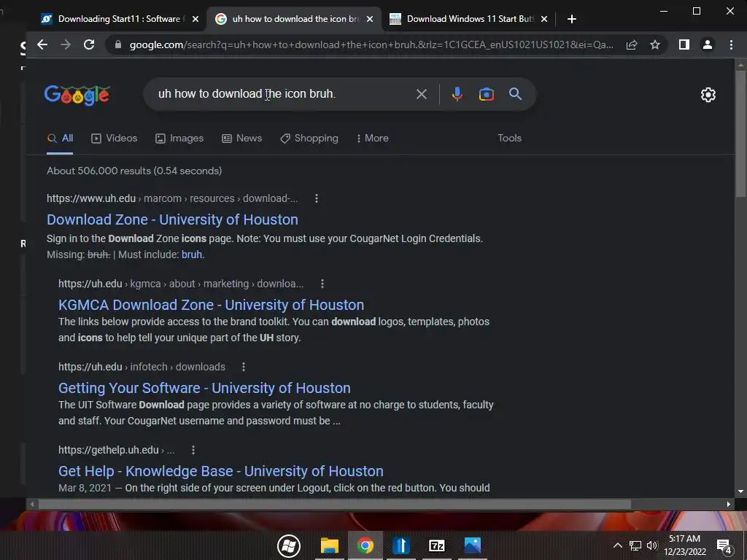Open the notification center icon
The height and width of the screenshot is (560, 747).
click(x=724, y=546)
